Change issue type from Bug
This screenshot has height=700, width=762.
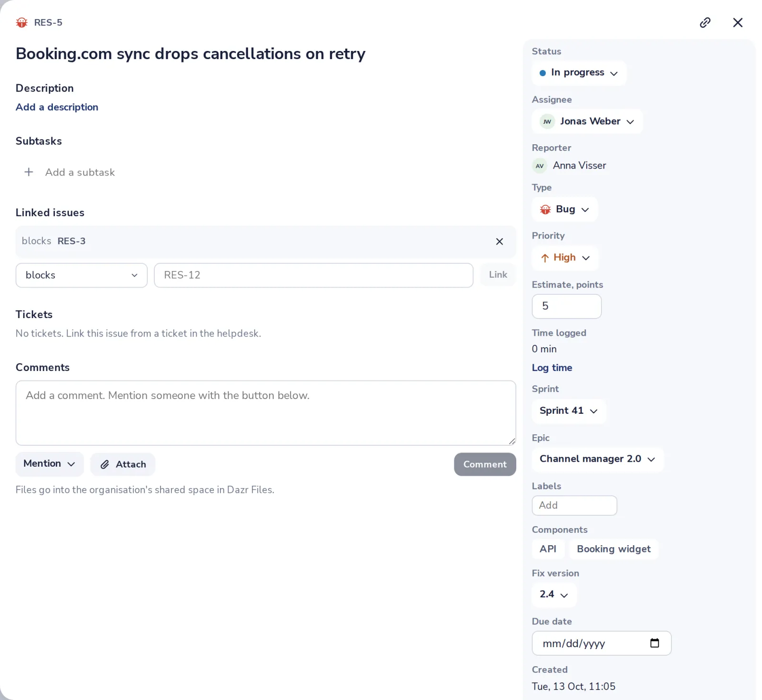[564, 209]
